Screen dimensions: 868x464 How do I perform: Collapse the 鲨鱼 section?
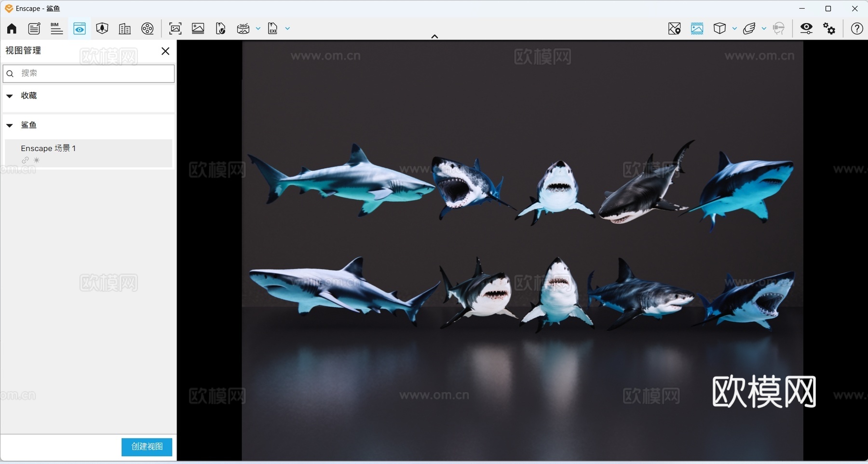(x=9, y=125)
